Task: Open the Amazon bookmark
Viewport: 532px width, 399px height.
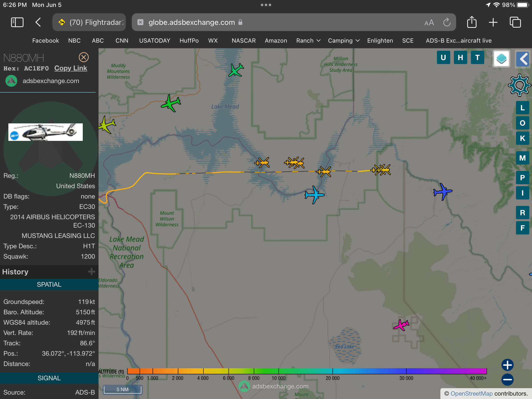Action: click(x=276, y=41)
